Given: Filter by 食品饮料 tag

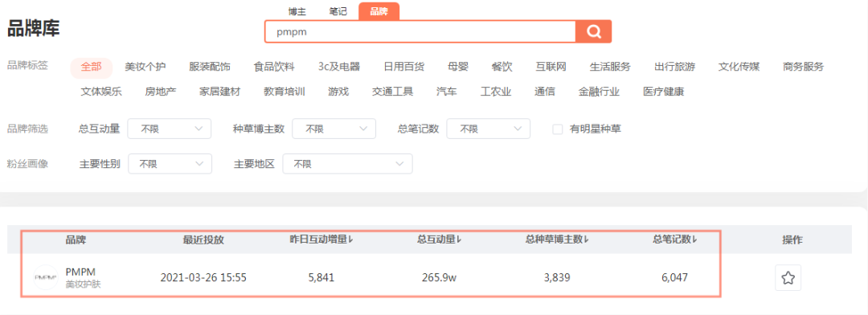Looking at the screenshot, I should (x=274, y=67).
